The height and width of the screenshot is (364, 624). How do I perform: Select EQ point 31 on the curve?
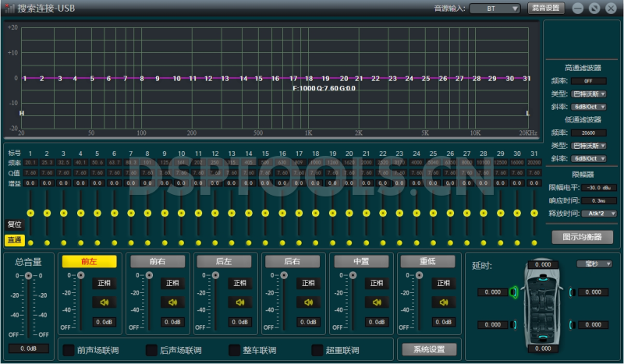point(526,79)
